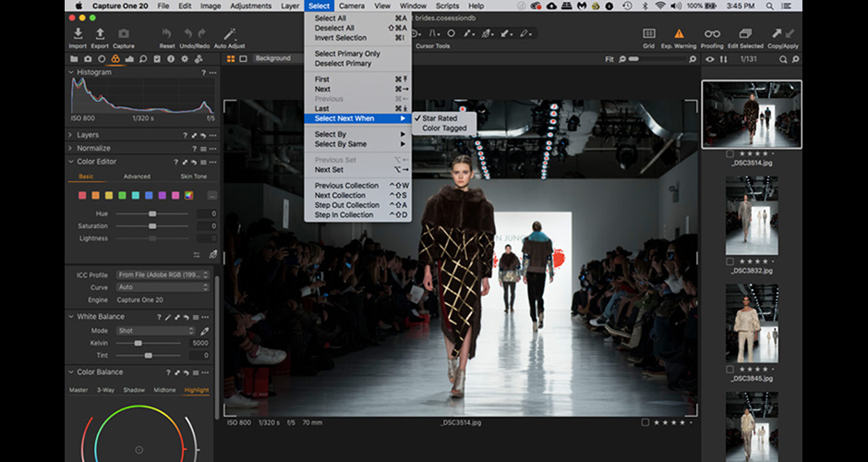Switch viewer to single-view icon
The height and width of the screenshot is (462, 868).
243,59
